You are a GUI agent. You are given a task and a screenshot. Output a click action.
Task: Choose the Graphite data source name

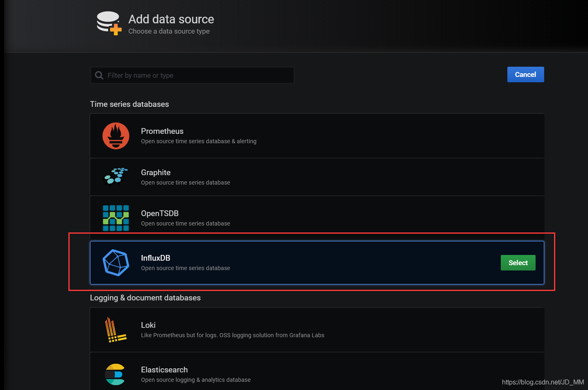(x=156, y=172)
